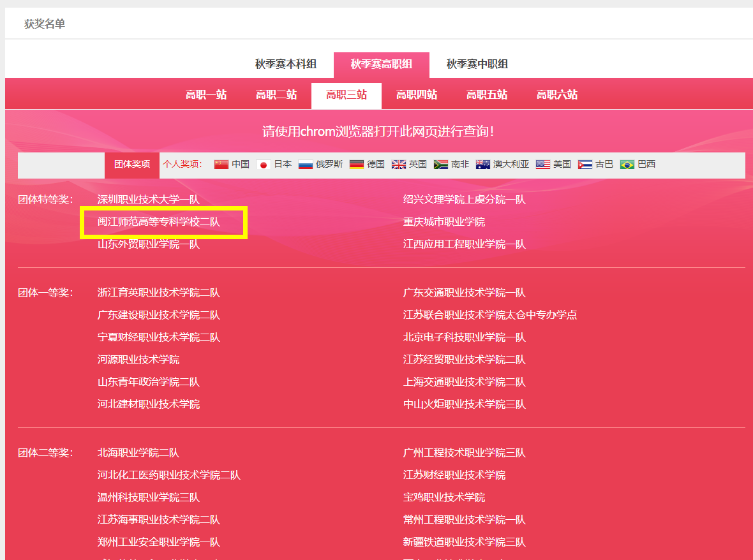753x560 pixels.
Task: Click the Russia flag icon
Action: point(306,165)
